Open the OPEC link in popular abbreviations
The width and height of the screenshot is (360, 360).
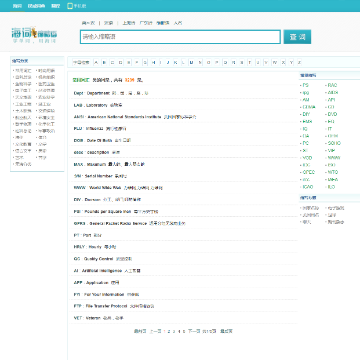tap(308, 172)
